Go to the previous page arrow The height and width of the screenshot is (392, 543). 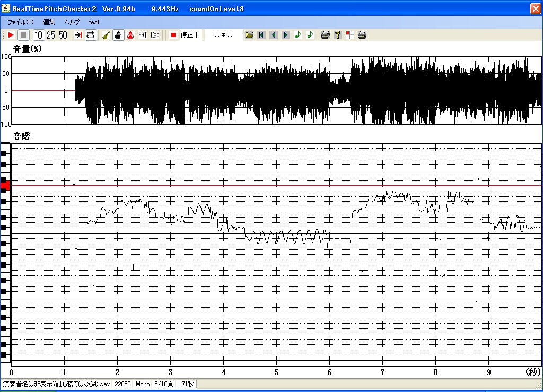(x=274, y=35)
